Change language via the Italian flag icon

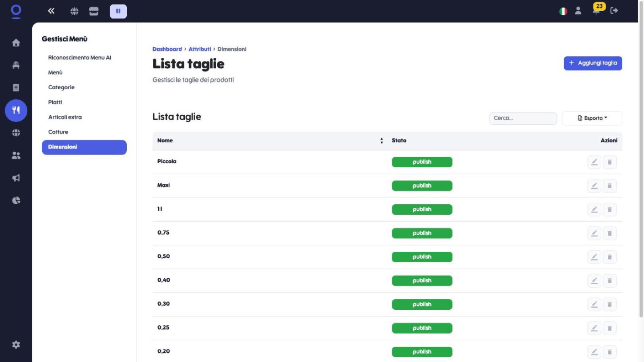[563, 11]
